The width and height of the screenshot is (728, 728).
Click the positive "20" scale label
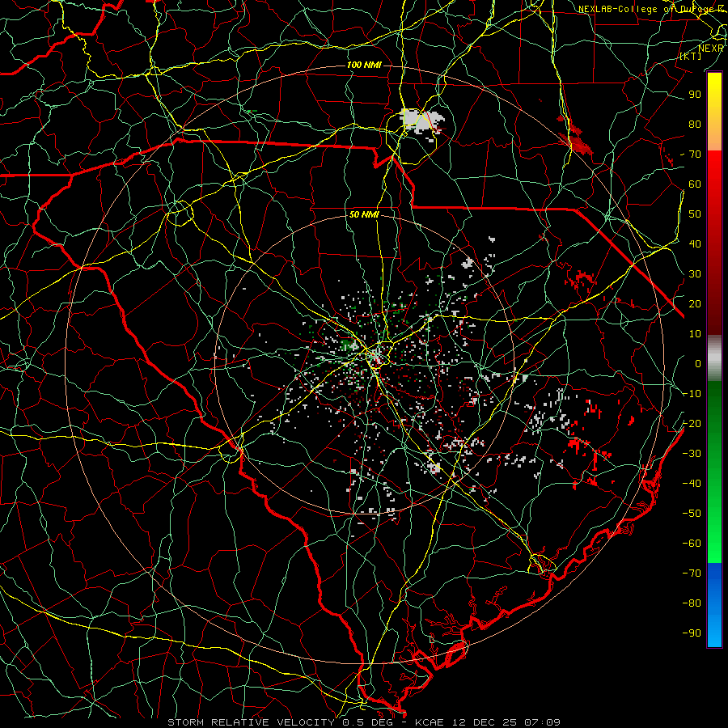[695, 304]
